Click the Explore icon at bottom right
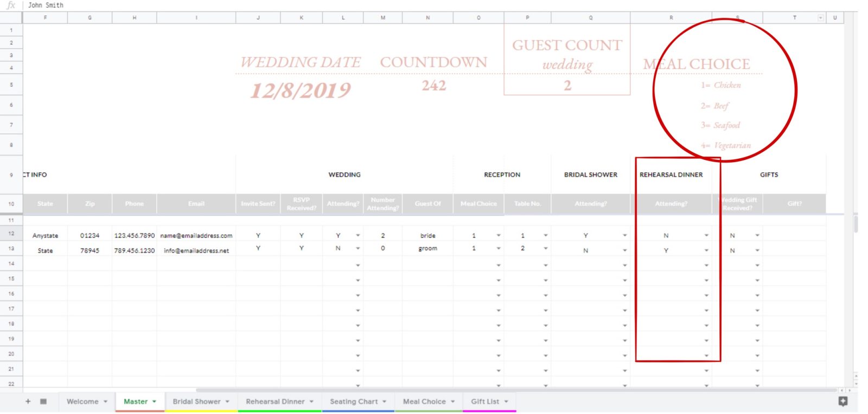Viewport: 868px width, 414px height. (x=843, y=402)
